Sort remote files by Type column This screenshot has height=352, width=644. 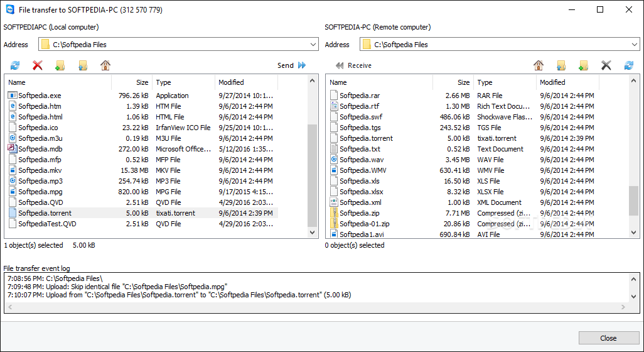pos(505,82)
